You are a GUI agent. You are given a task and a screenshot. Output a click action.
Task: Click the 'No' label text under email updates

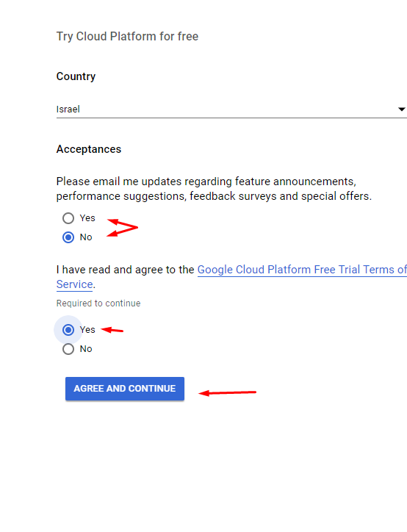tap(86, 237)
